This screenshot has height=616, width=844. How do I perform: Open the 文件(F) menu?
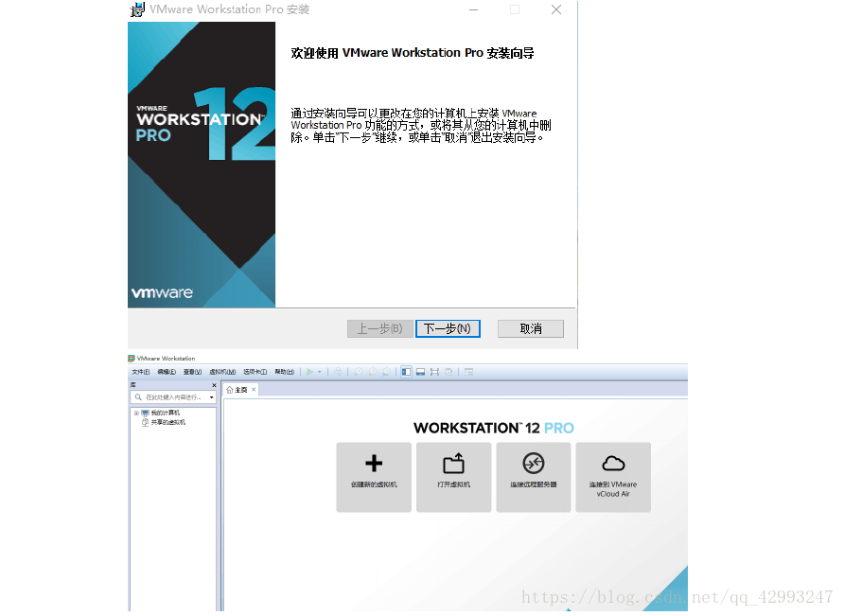pos(140,372)
